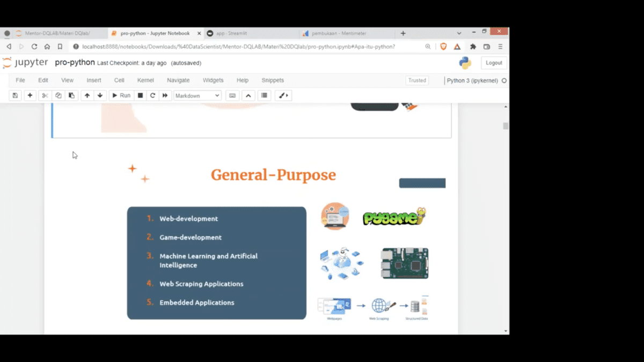
Task: Expand the browser tab search chevron
Action: (459, 33)
